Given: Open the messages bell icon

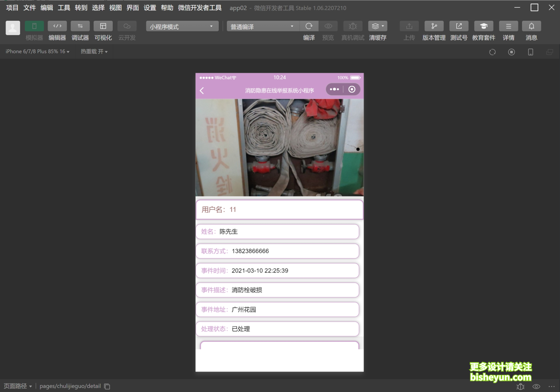Looking at the screenshot, I should click(531, 26).
